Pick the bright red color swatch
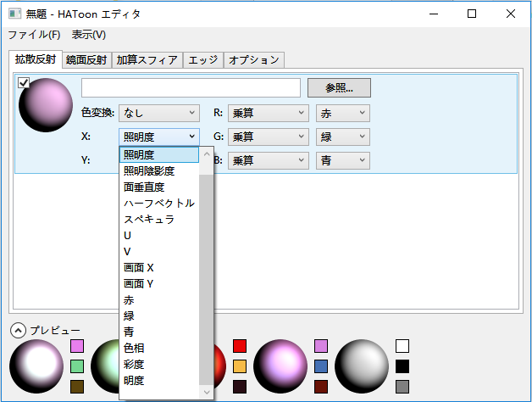Viewport: 532px width, 402px height. click(240, 346)
